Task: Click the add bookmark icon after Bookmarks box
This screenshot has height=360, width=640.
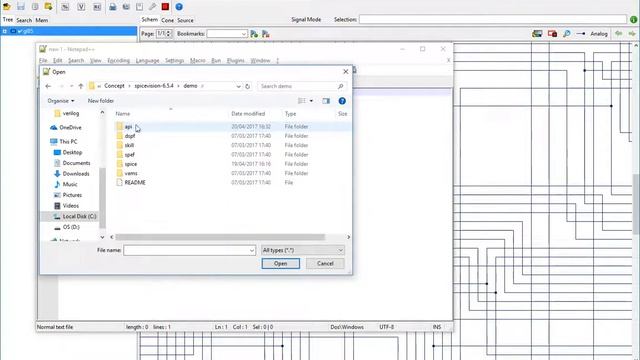Action: [254, 34]
